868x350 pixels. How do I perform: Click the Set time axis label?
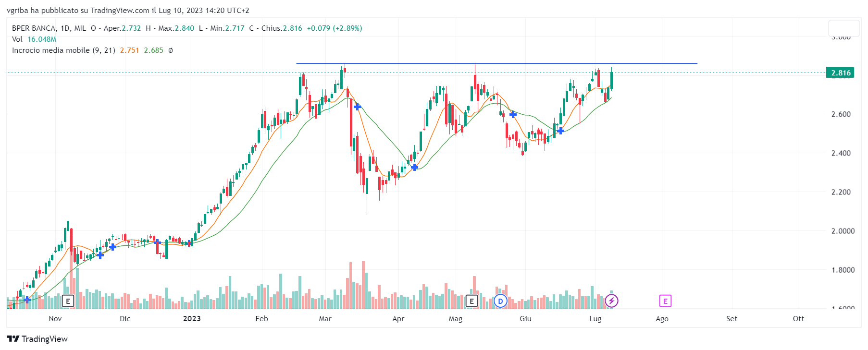[x=732, y=319]
